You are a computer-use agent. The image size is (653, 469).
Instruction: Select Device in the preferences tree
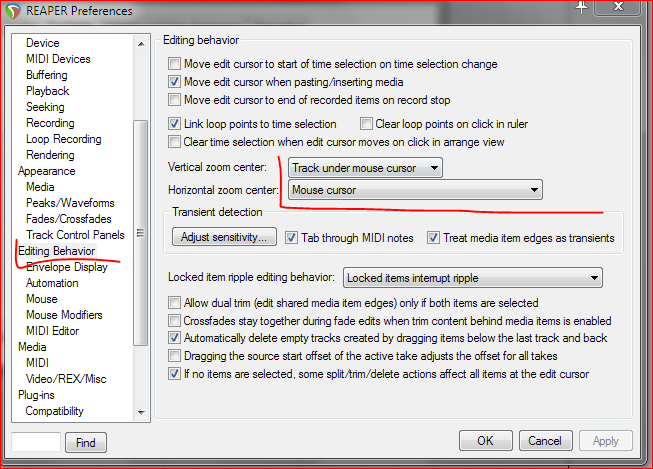pos(42,43)
